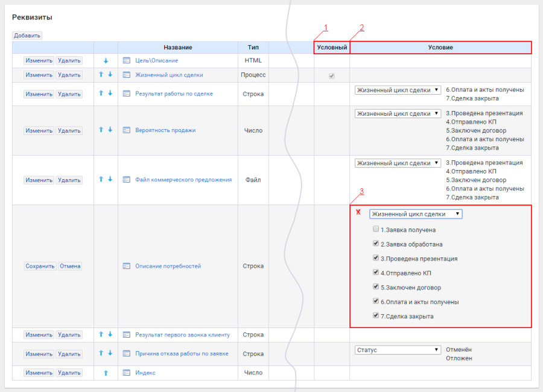The width and height of the screenshot is (543, 392).
Task: Click form icon beside Файл коммерческого предложения
Action: click(x=127, y=179)
